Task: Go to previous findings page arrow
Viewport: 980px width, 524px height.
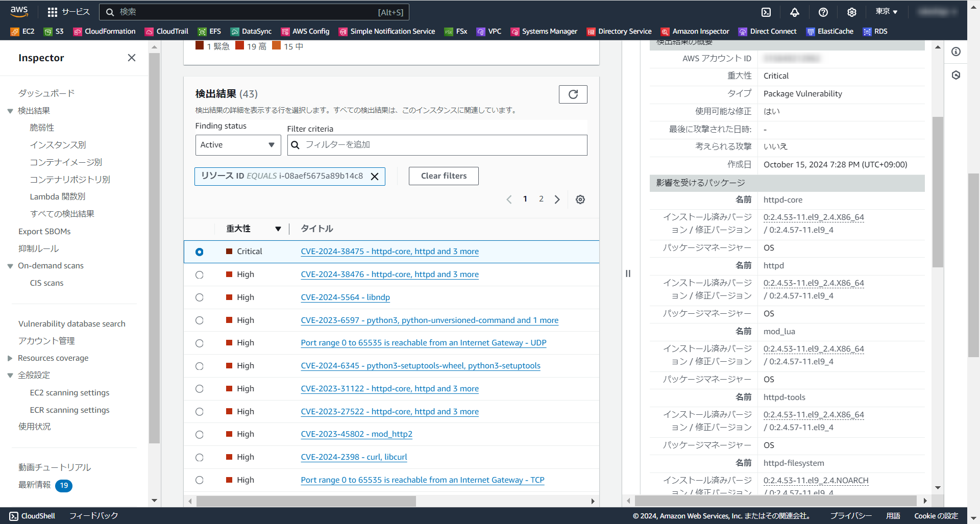Action: [x=509, y=199]
